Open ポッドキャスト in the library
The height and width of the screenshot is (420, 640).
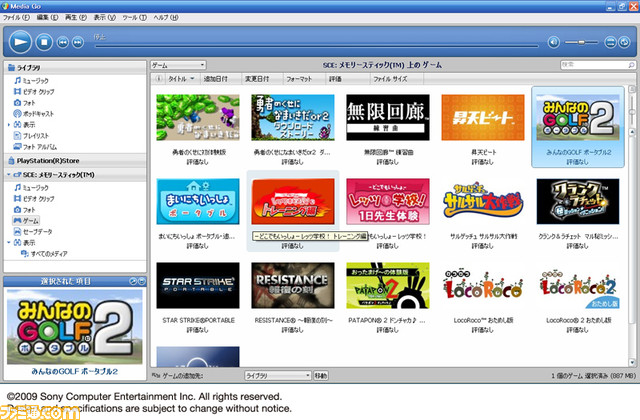34,113
